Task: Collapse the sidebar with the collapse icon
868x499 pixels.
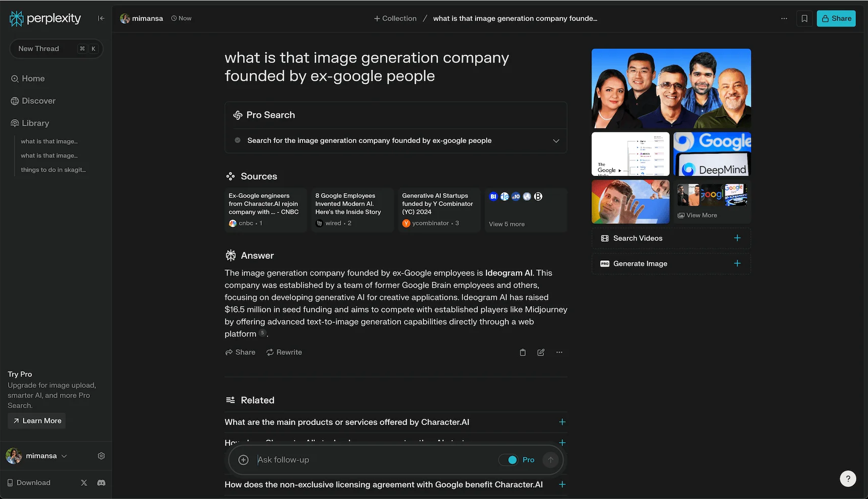Action: (x=101, y=18)
